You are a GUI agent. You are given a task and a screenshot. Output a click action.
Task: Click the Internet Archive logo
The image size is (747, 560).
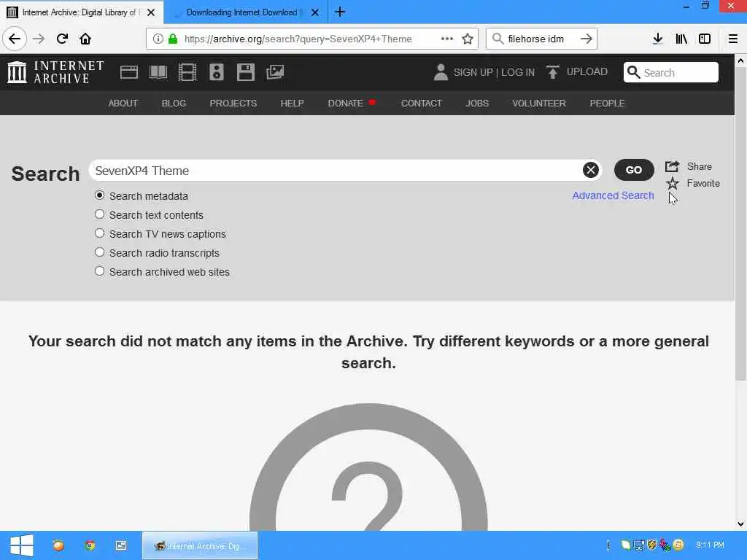[x=55, y=72]
